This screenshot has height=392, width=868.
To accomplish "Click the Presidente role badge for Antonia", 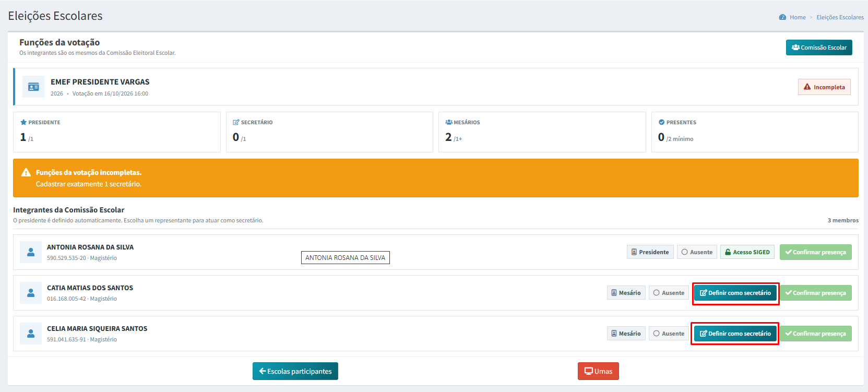I will point(650,252).
